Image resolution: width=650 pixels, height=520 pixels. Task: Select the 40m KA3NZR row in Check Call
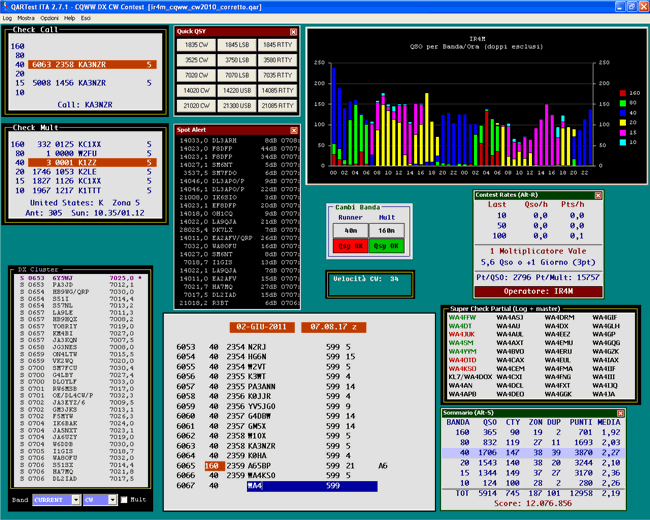[92, 65]
